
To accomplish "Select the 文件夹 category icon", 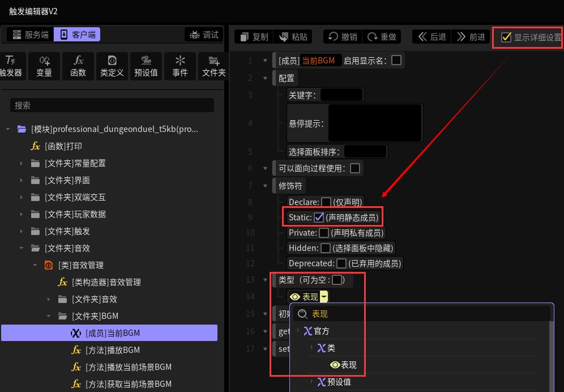I will click(213, 66).
